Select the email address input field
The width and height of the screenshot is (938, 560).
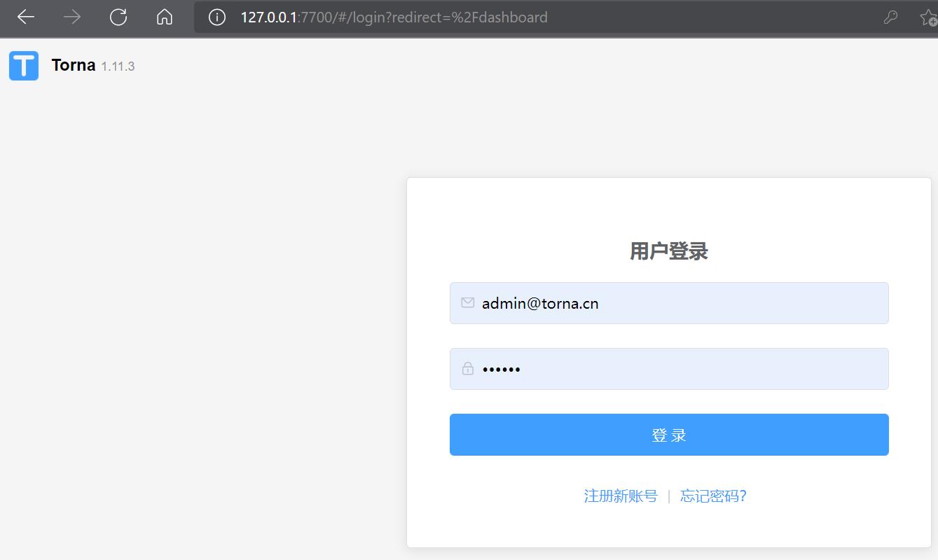click(x=669, y=302)
